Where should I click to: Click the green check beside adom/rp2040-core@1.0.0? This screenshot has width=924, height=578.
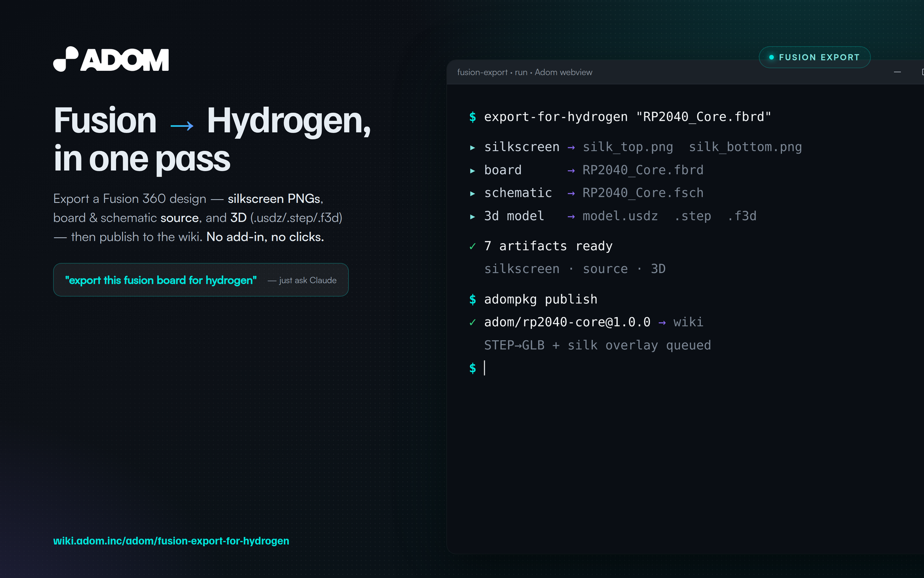coord(472,322)
